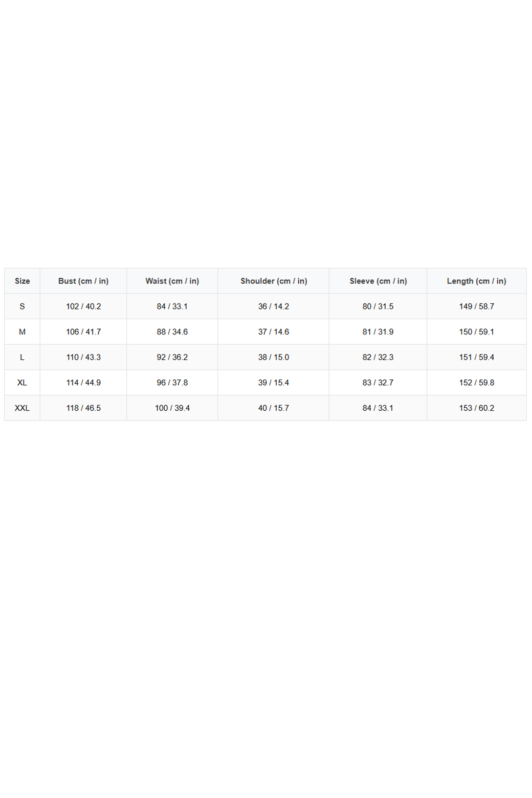Click the Waist (cm / in) header
532x798 pixels.
click(172, 281)
